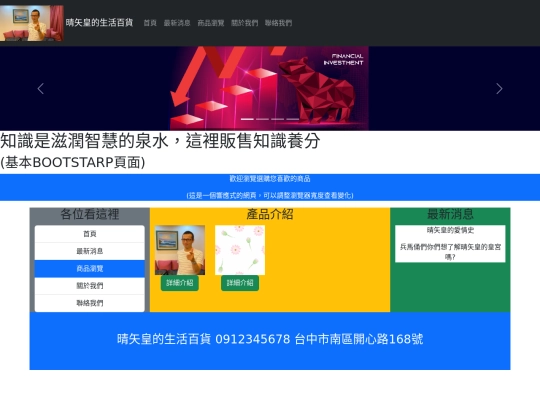Click 詳細介紹 button under the man photo
The height and width of the screenshot is (405, 540).
180,283
